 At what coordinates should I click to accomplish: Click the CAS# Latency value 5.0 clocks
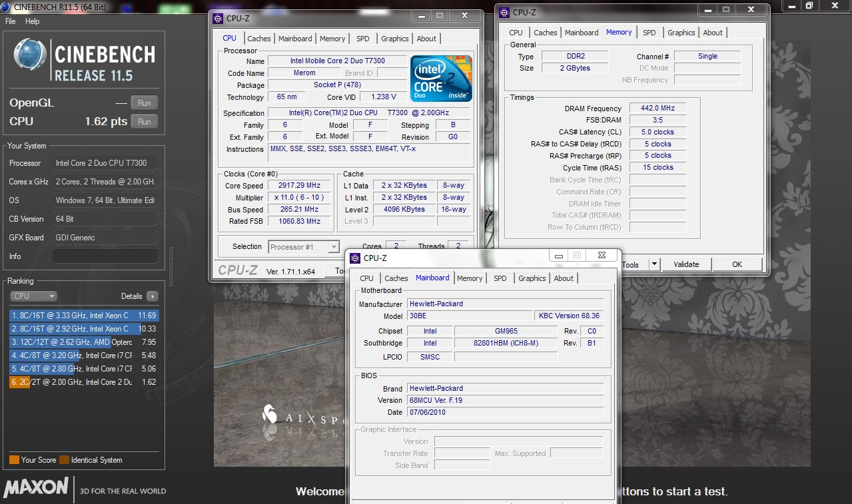click(657, 132)
